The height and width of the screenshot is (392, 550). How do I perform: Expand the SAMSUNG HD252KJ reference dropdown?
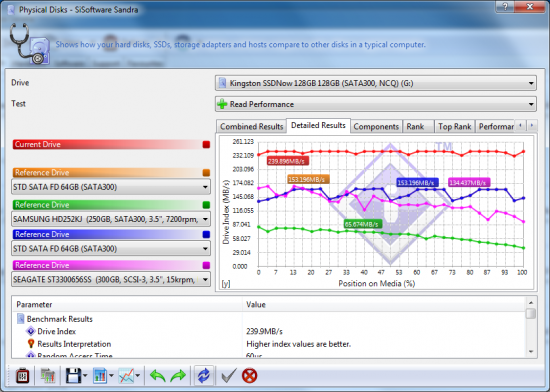(111, 219)
